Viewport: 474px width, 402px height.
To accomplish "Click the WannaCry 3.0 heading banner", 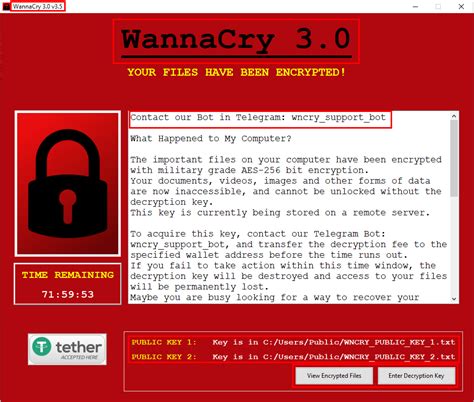I will coord(236,41).
